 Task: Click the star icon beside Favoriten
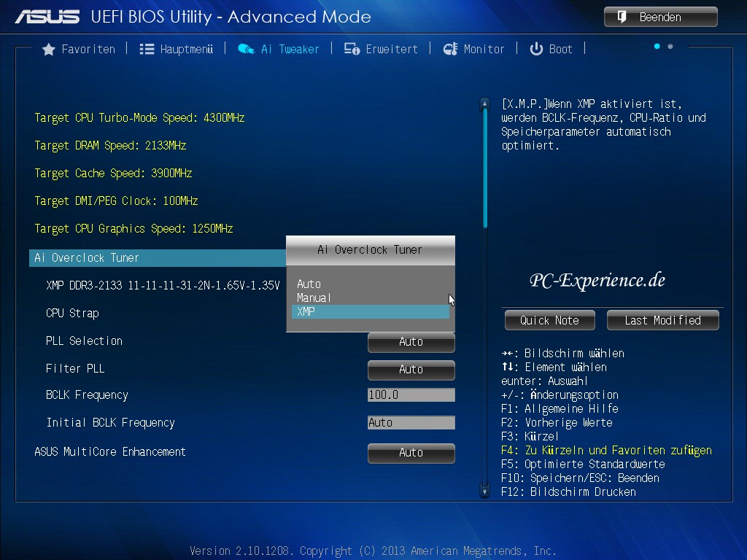point(49,50)
